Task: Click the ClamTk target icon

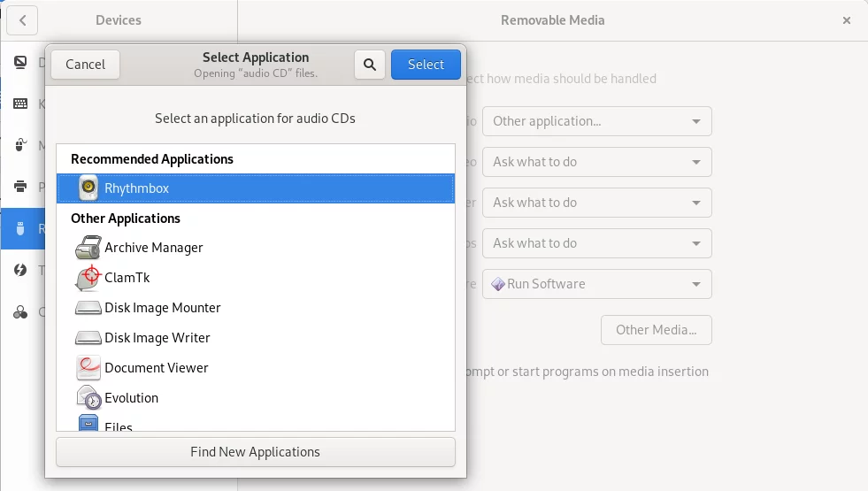Action: [88, 277]
